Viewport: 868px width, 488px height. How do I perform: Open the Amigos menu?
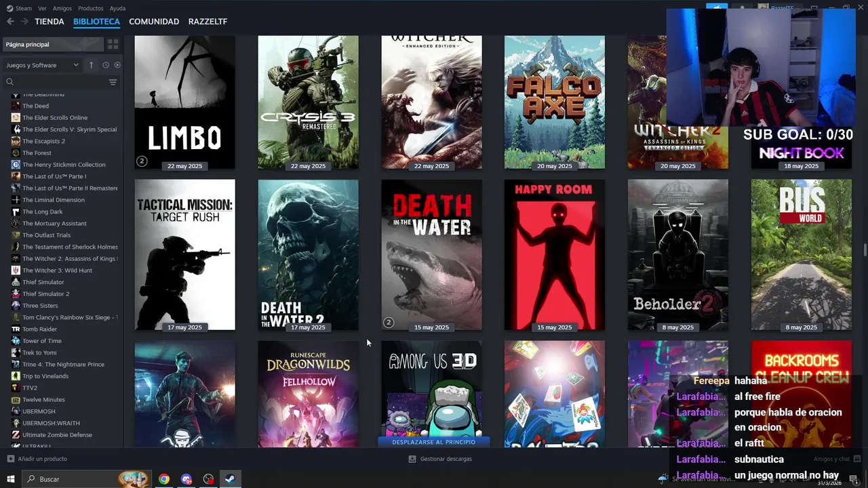62,8
